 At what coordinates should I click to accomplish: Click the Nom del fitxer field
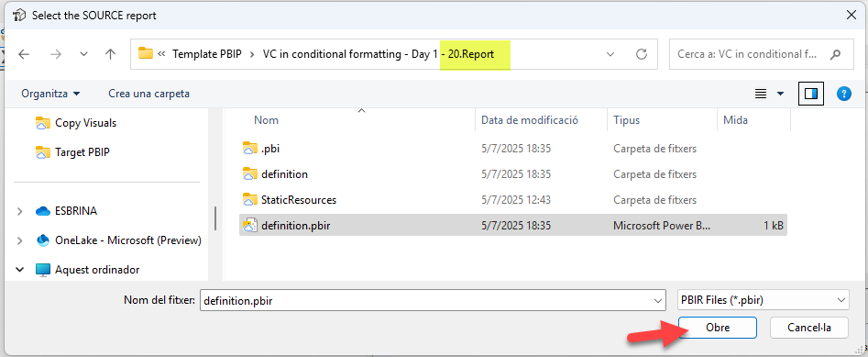point(433,300)
